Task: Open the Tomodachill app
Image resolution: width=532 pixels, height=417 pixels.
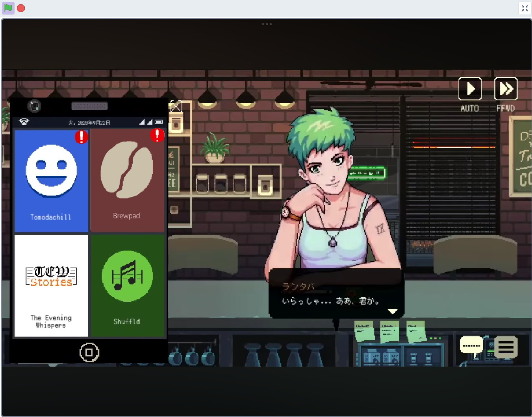Action: [51, 181]
